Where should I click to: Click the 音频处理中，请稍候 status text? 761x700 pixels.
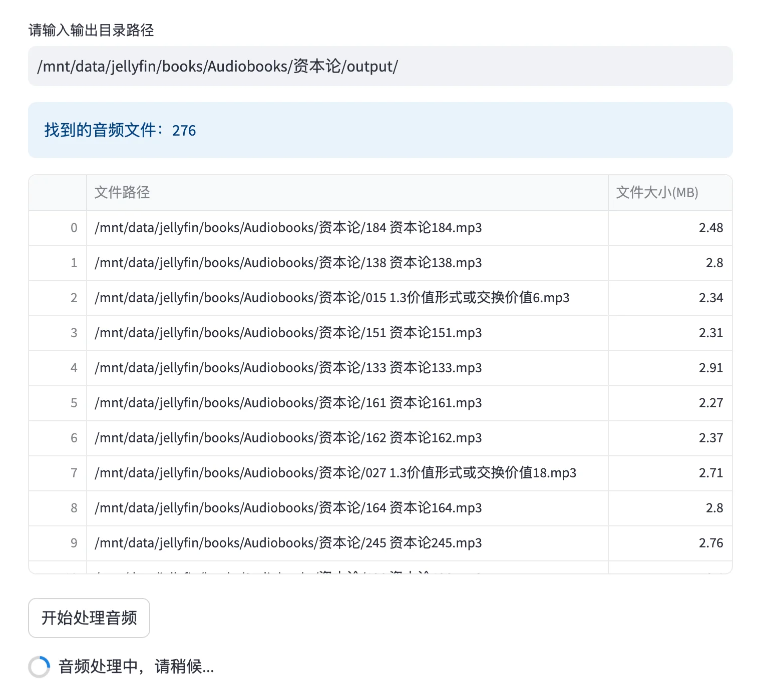point(136,666)
